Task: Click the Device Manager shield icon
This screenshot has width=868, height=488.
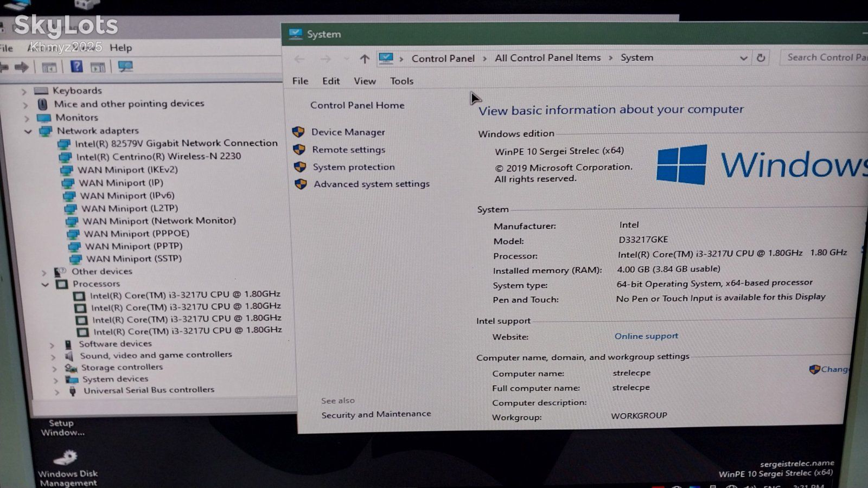Action: tap(298, 132)
